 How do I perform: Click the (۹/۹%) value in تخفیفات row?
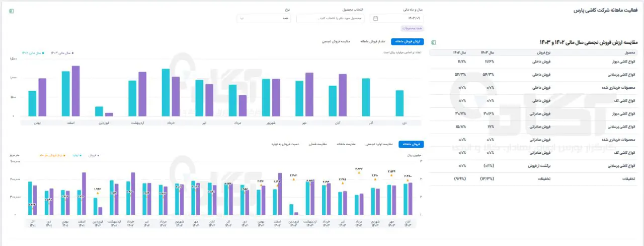pyautogui.click(x=460, y=178)
